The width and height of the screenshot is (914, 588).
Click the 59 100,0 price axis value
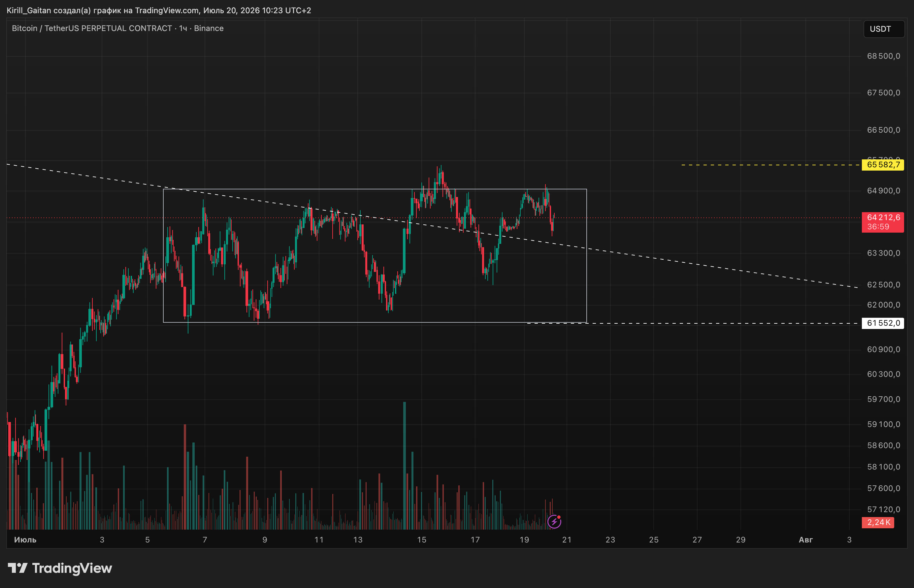pos(883,424)
